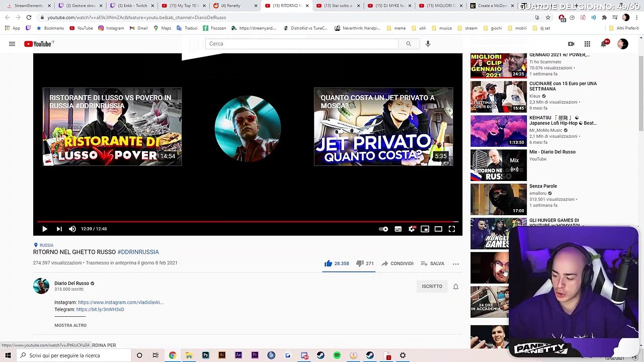This screenshot has height=362, width=644.
Task: Open Keihatsu Japanese Lofi Hip-Hop video
Action: [x=534, y=131]
